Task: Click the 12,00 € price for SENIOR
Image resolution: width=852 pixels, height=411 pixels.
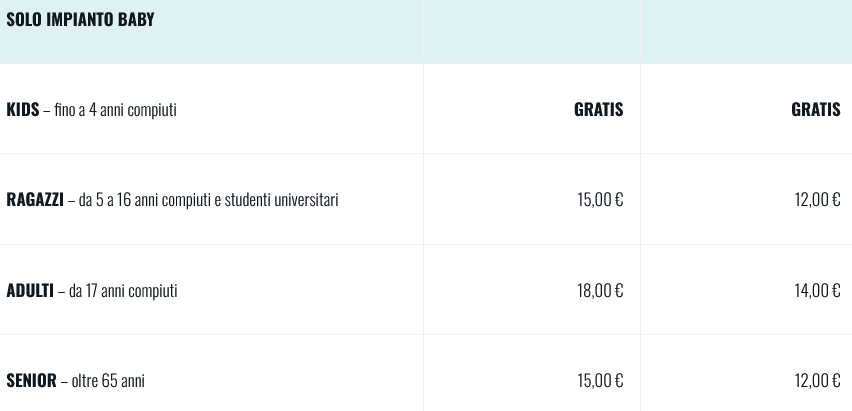Action: pyautogui.click(x=817, y=381)
